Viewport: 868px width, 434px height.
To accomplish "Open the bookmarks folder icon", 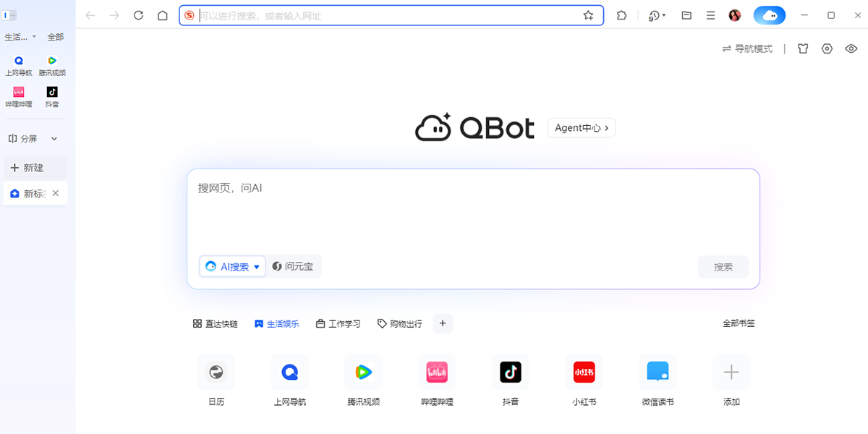I will point(686,15).
